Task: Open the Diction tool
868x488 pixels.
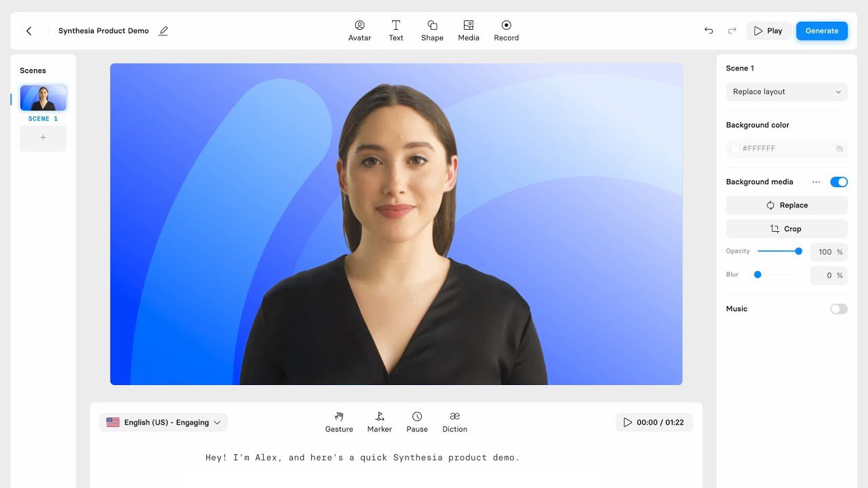Action: click(455, 422)
